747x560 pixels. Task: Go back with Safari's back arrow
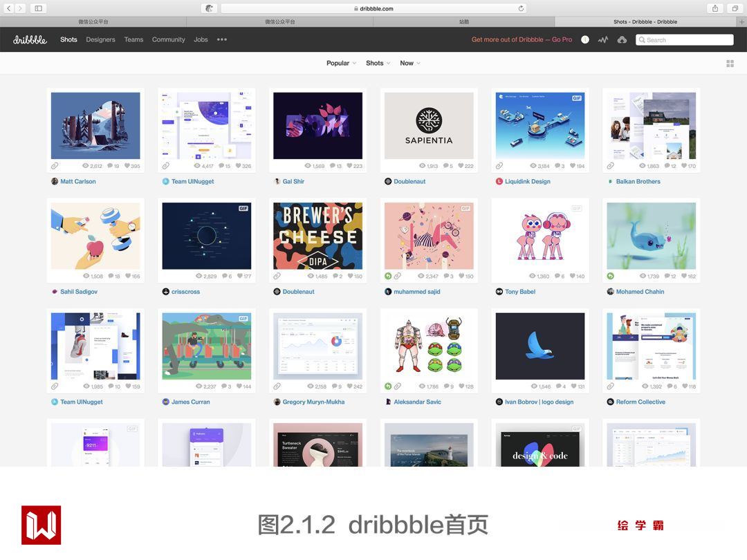point(8,8)
